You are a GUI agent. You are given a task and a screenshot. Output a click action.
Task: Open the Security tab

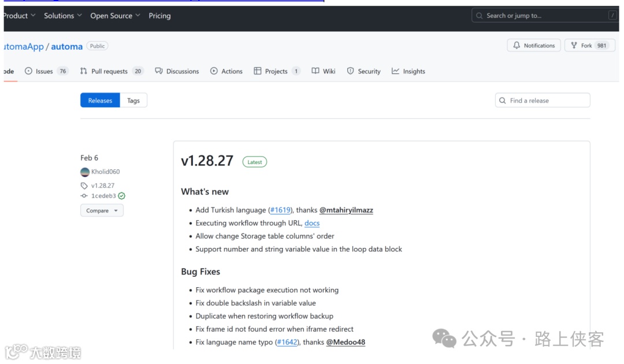[363, 71]
